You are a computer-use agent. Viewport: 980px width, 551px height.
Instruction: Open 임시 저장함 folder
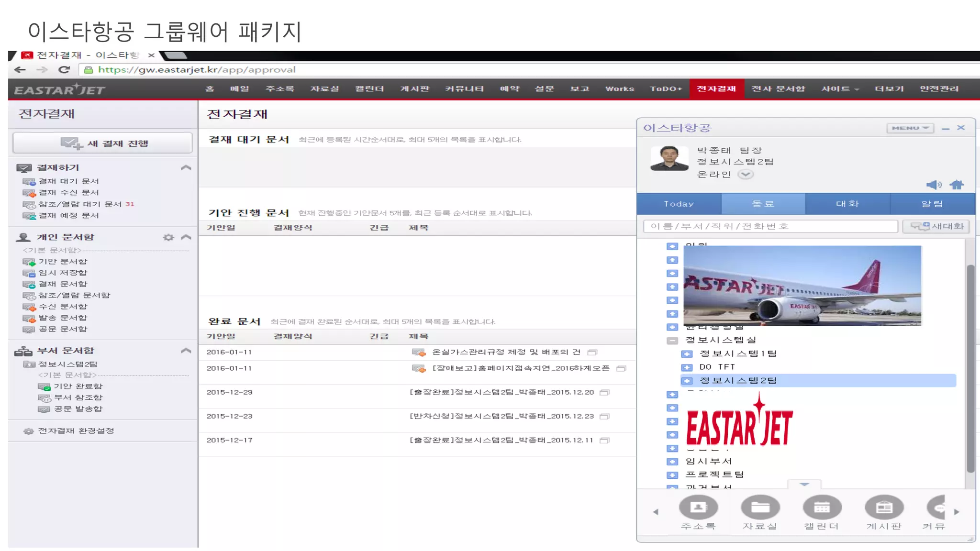pos(63,273)
